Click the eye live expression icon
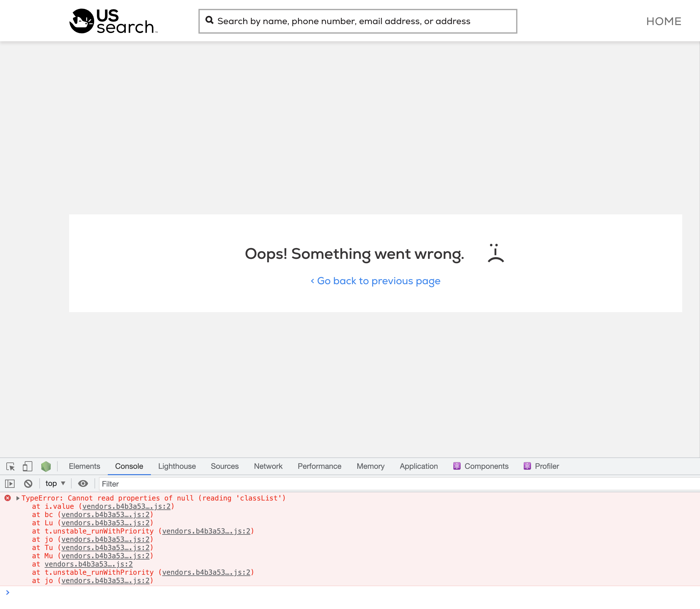The image size is (700, 609). click(x=83, y=483)
